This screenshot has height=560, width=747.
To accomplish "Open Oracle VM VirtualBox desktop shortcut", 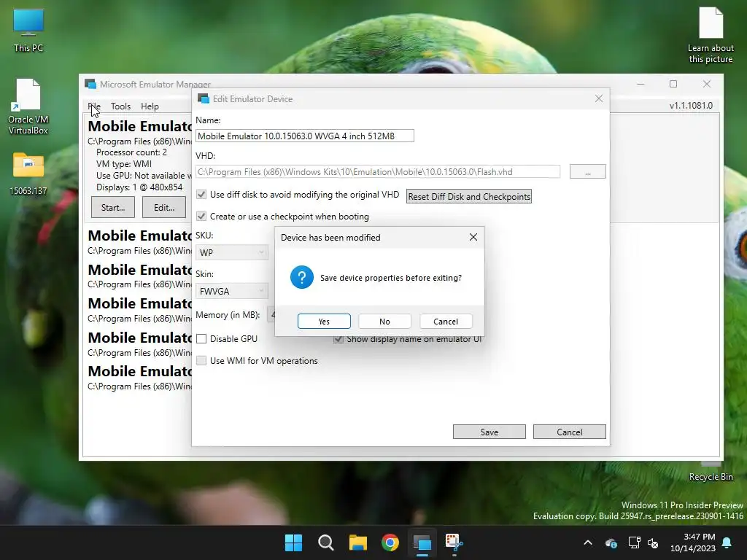I will (x=28, y=106).
